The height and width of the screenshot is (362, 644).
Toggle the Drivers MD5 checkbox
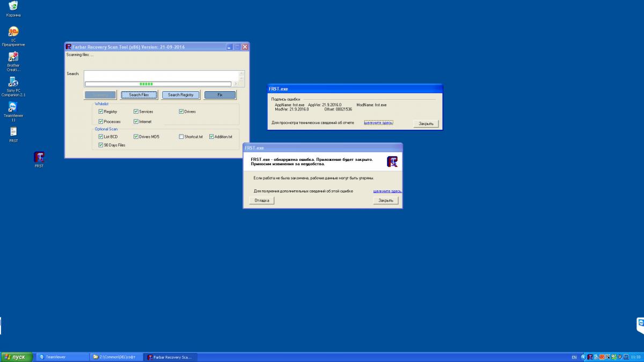136,137
